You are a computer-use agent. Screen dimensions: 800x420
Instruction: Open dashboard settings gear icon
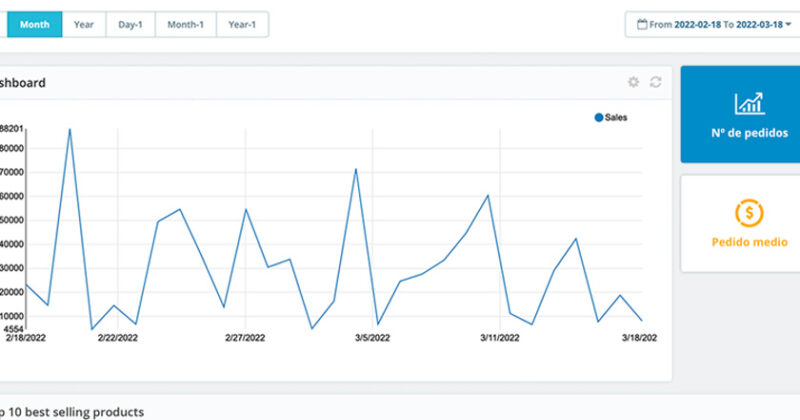[633, 82]
